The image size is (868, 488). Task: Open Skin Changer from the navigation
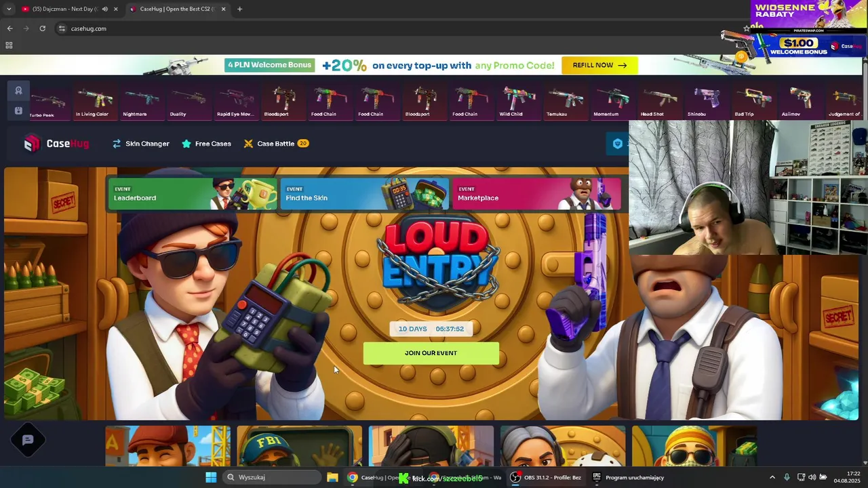tap(140, 144)
